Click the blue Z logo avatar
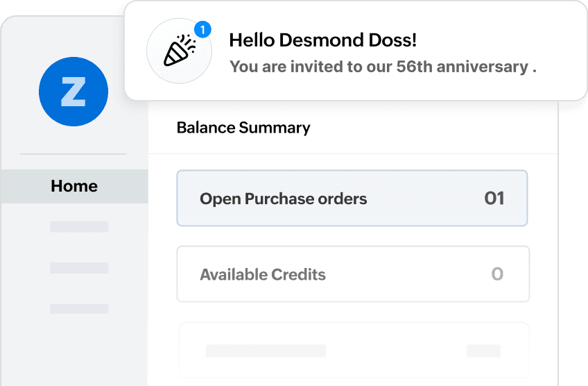Viewport: 588px width, 386px height. (73, 92)
